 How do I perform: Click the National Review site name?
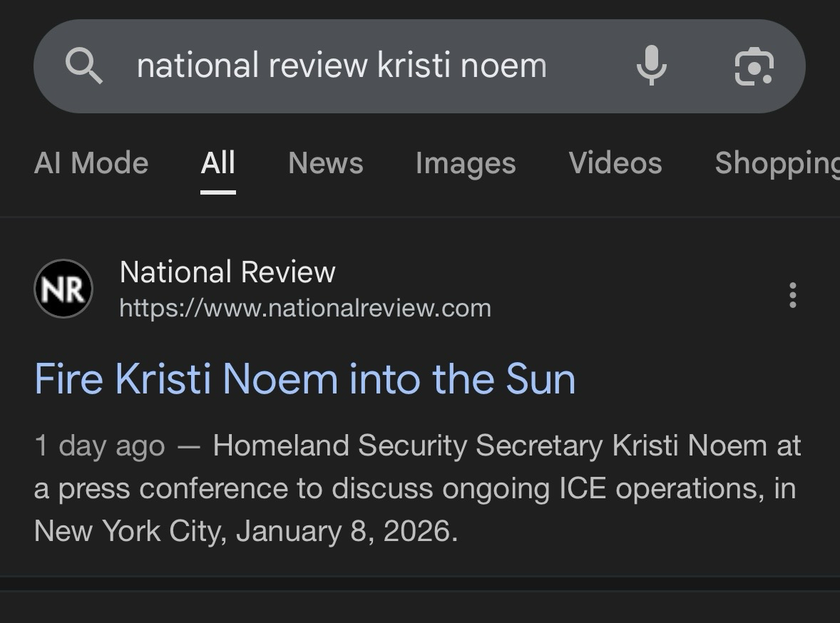coord(227,272)
